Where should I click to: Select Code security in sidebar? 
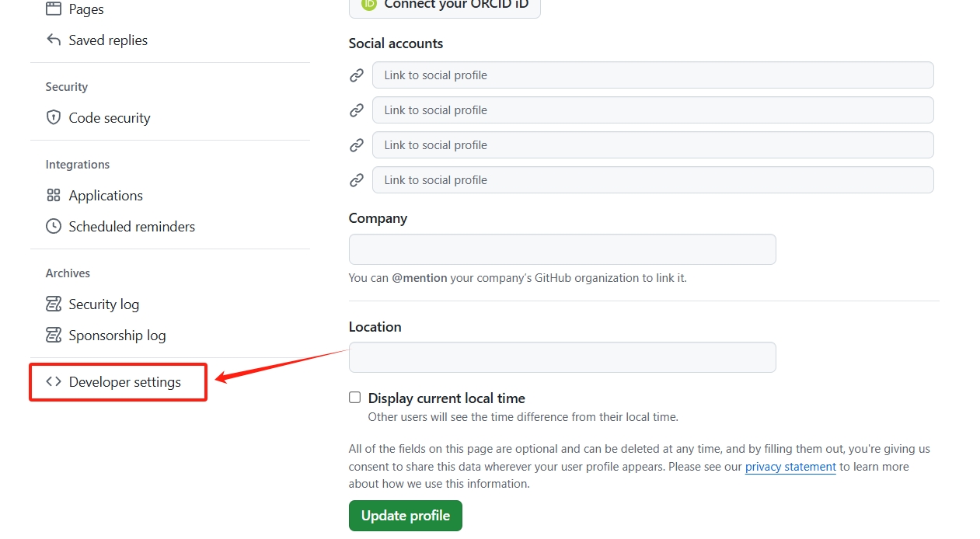pos(109,118)
